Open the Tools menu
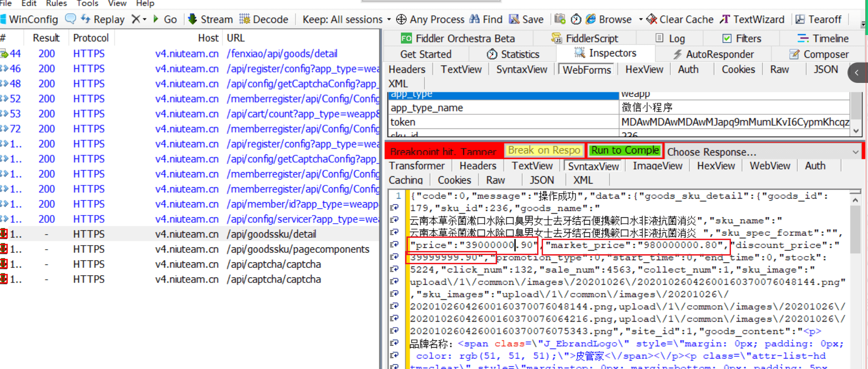This screenshot has width=868, height=369. pyautogui.click(x=87, y=4)
